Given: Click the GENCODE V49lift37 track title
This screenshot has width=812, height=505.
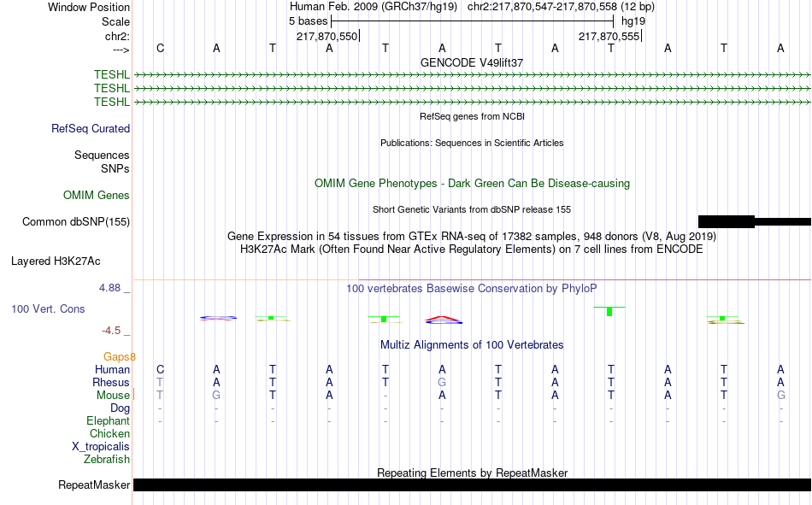Looking at the screenshot, I should tap(472, 62).
